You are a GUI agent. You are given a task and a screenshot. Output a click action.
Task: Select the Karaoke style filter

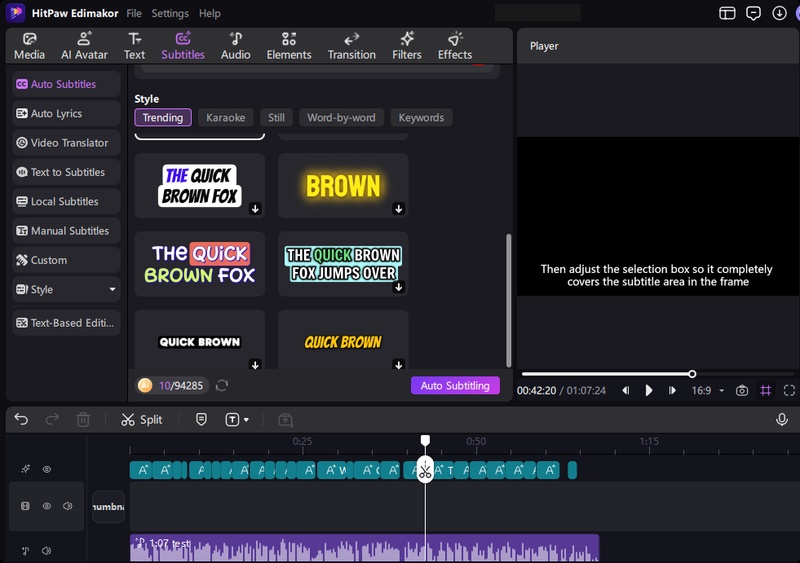tap(226, 117)
